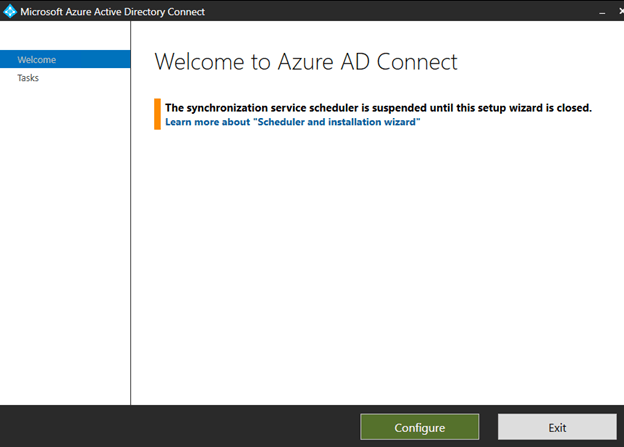Click the scheduler suspended warning message

[x=378, y=107]
